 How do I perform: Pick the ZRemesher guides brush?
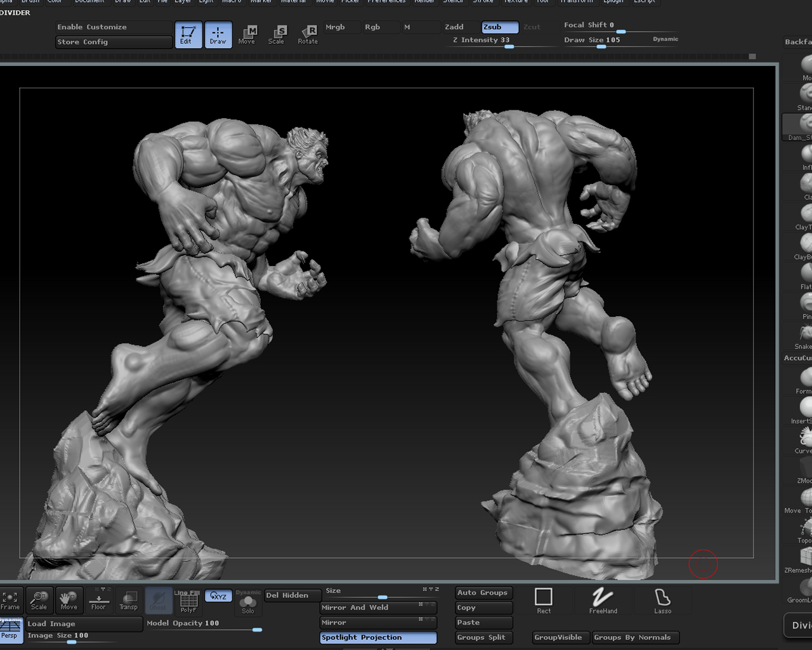click(x=799, y=559)
